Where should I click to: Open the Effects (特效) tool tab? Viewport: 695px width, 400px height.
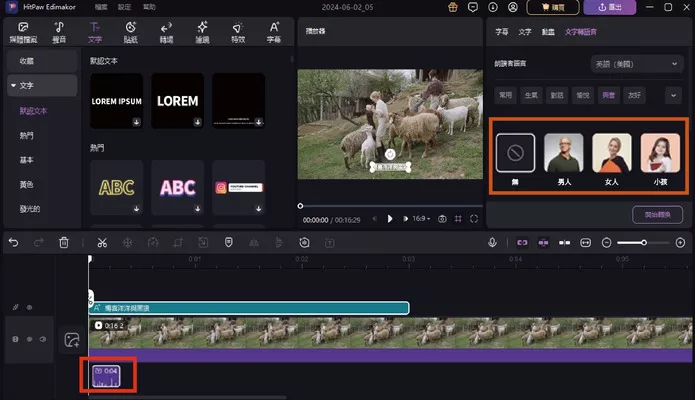pyautogui.click(x=238, y=32)
